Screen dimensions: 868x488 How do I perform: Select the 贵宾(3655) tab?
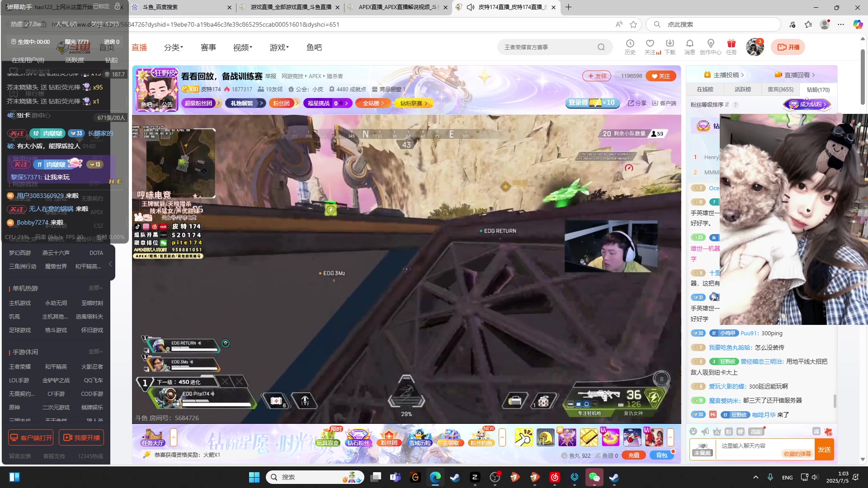780,89
